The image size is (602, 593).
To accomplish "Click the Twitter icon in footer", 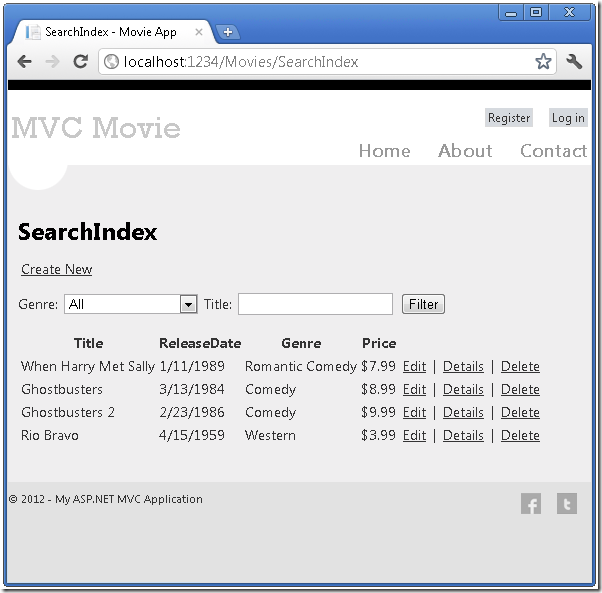I will click(x=566, y=504).
